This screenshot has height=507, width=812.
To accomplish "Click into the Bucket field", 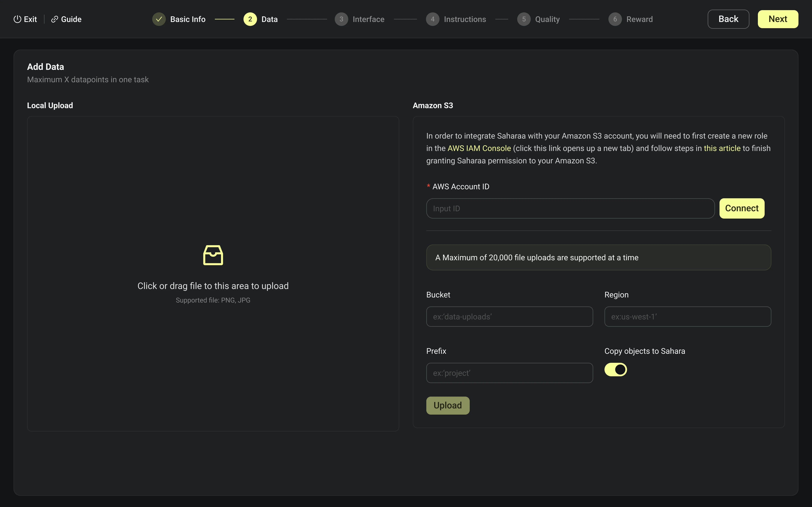I will pos(509,317).
